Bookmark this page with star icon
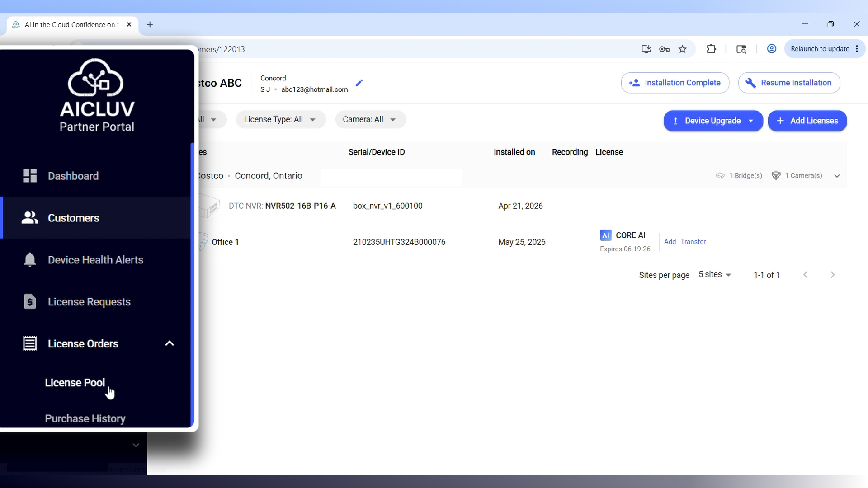 click(682, 49)
